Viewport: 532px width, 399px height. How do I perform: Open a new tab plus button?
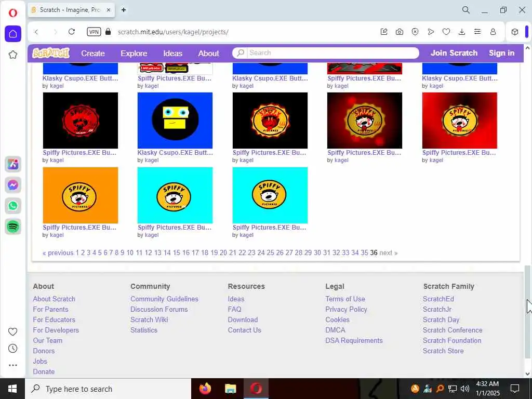tap(124, 10)
